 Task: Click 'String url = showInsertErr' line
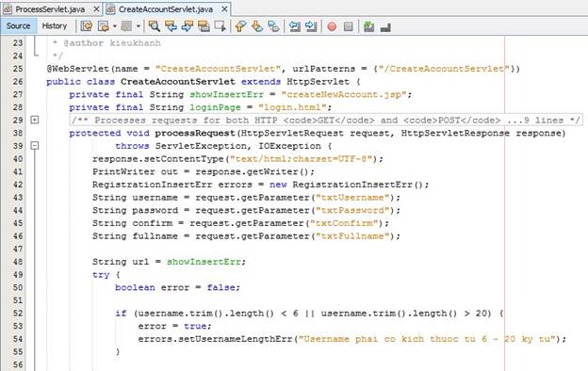169,262
